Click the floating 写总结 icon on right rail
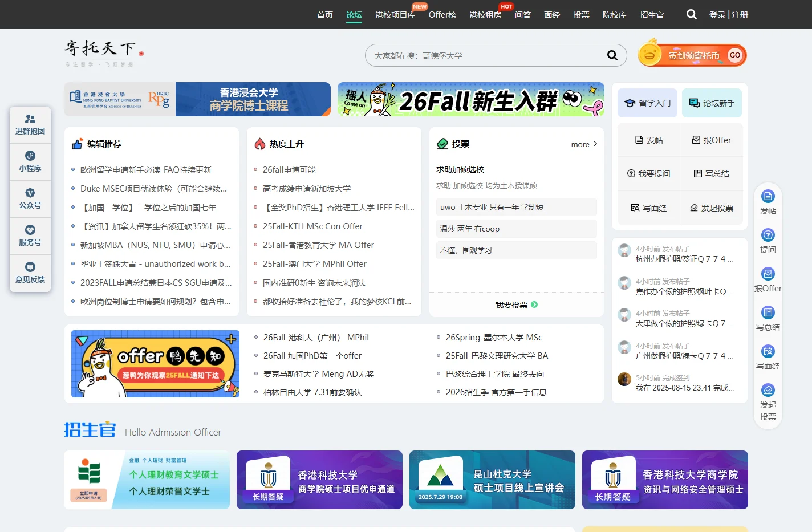The image size is (812, 532). pyautogui.click(x=768, y=312)
